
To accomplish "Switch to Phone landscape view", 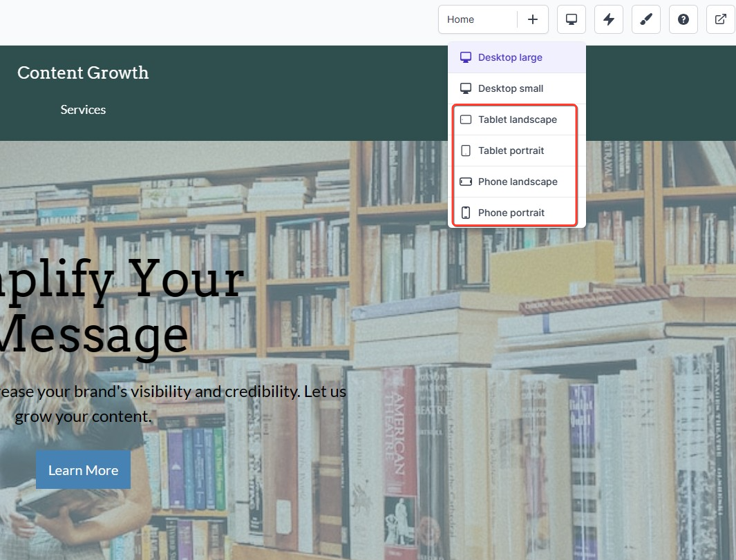I will click(517, 182).
